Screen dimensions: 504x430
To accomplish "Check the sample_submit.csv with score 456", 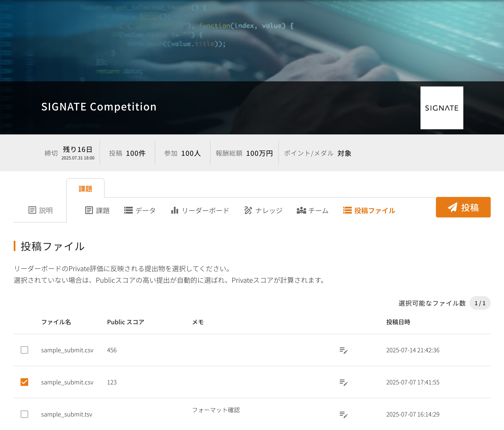I will tap(24, 350).
